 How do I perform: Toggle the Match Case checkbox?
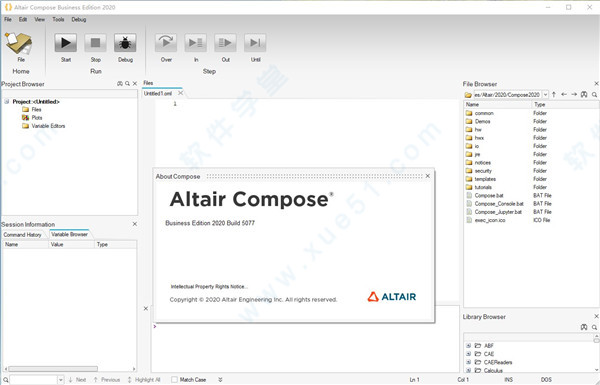tap(174, 379)
